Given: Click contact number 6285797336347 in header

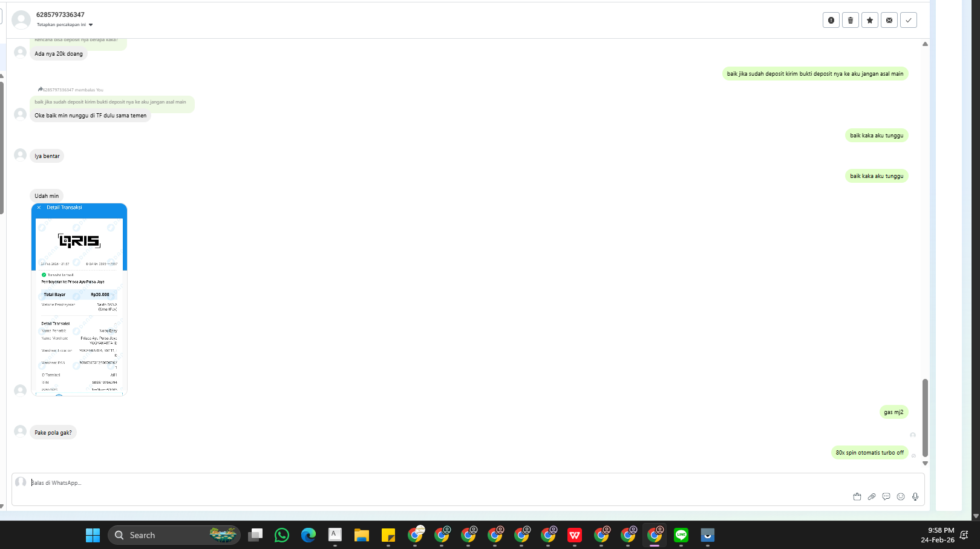Looking at the screenshot, I should (60, 15).
